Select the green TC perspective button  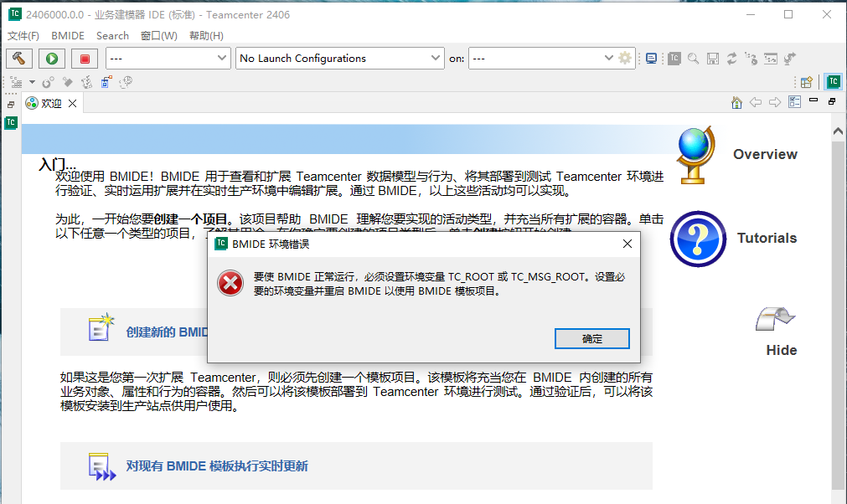pos(834,82)
